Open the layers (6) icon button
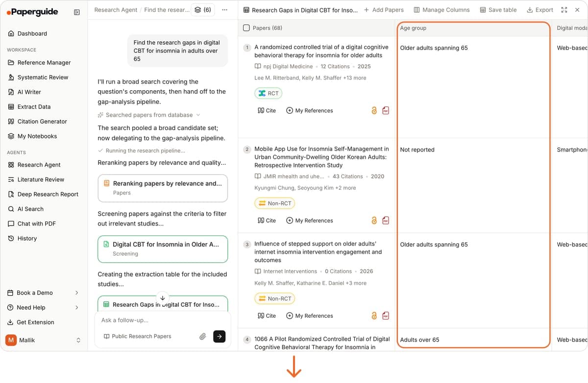Screen dimensions: 588x383 pyautogui.click(x=203, y=10)
